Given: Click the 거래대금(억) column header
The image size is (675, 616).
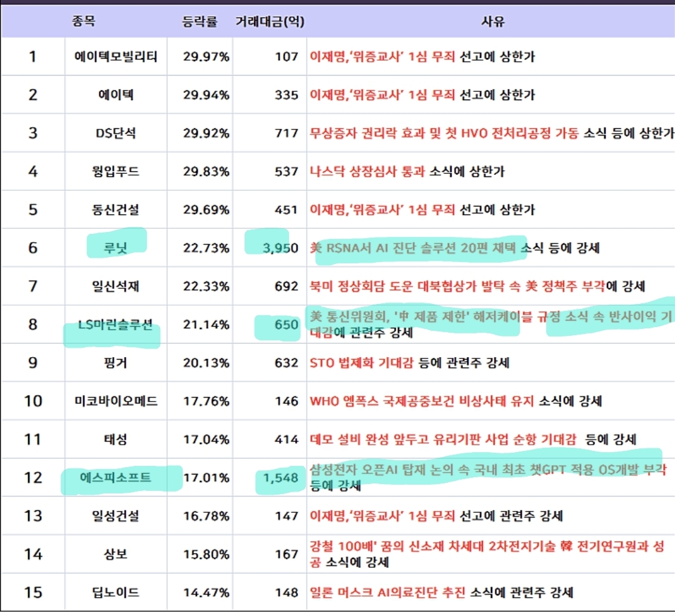Looking at the screenshot, I should (x=270, y=21).
